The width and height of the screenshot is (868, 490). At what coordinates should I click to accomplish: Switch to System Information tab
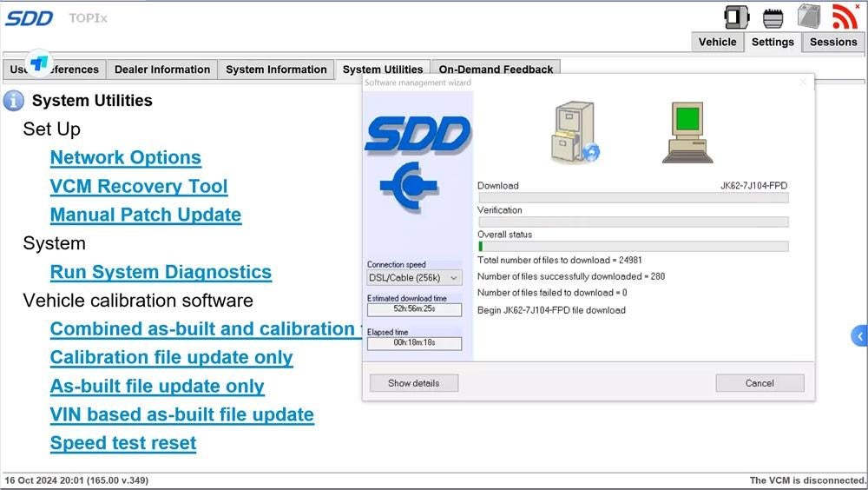(x=276, y=70)
